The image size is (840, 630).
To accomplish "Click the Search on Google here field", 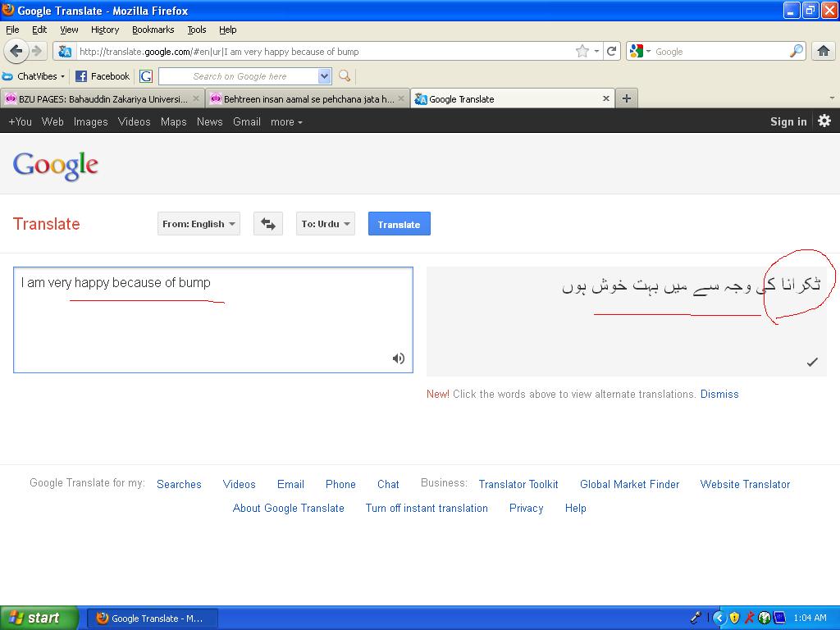I will [239, 76].
